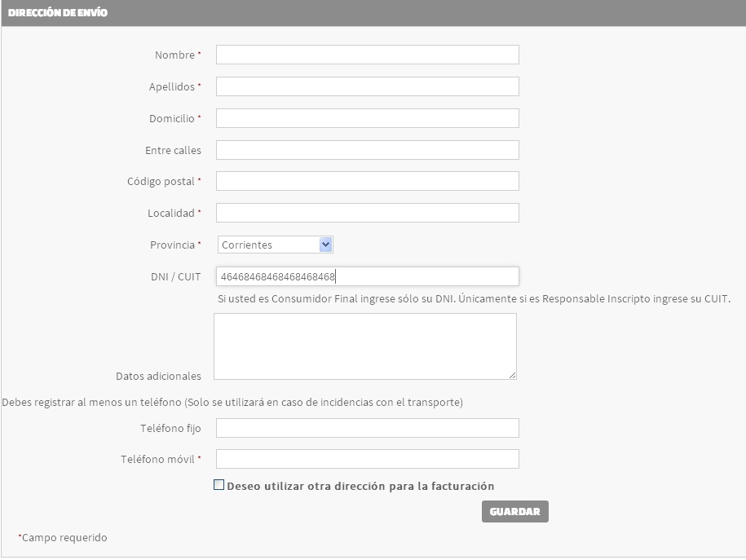
Task: Click the Teléfono móvil input field
Action: click(x=367, y=459)
